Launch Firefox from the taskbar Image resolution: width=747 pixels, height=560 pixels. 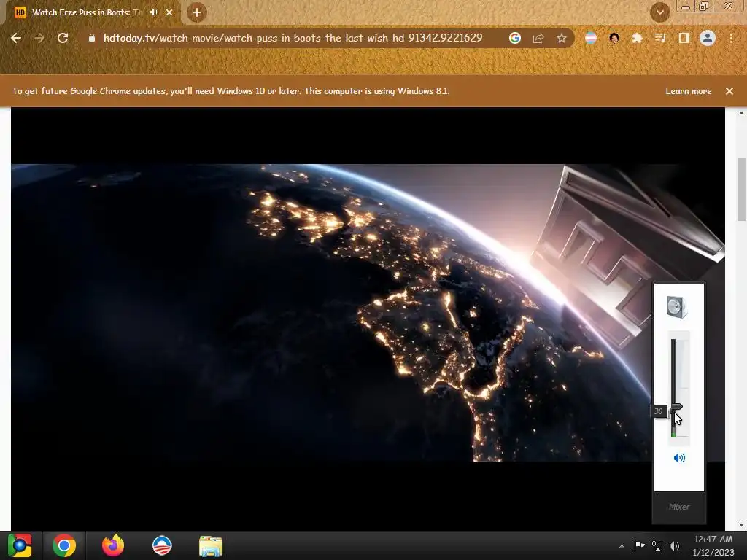coord(113,545)
